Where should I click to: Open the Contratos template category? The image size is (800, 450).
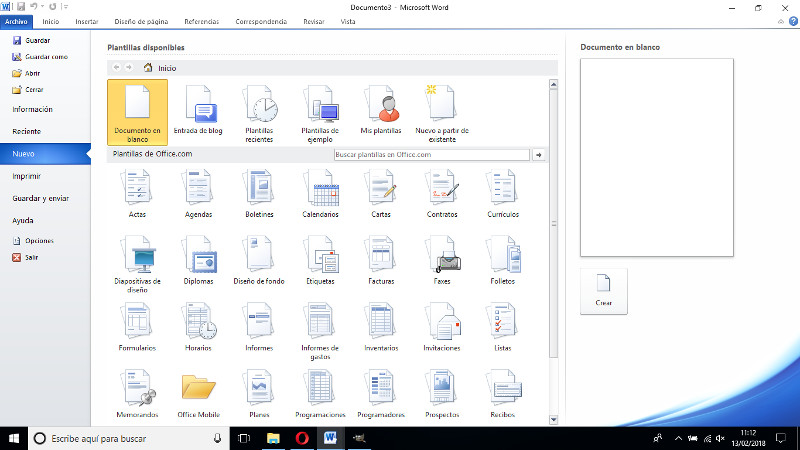442,194
